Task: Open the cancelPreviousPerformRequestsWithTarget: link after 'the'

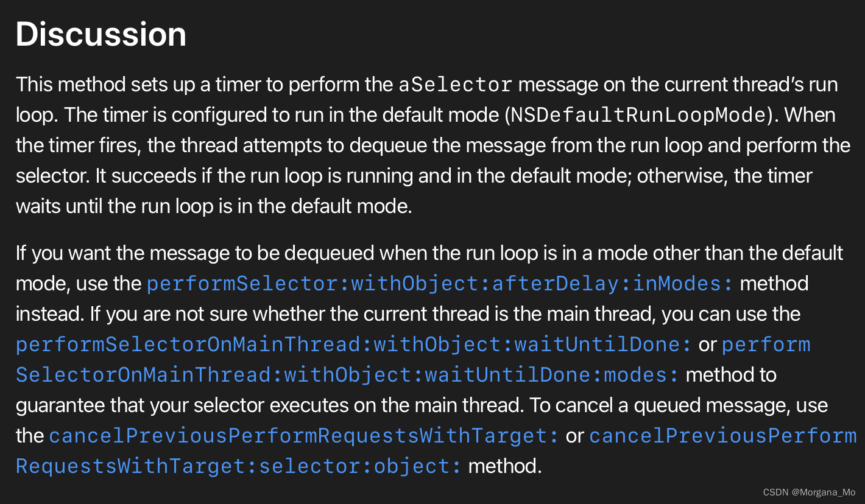Action: pyautogui.click(x=304, y=436)
